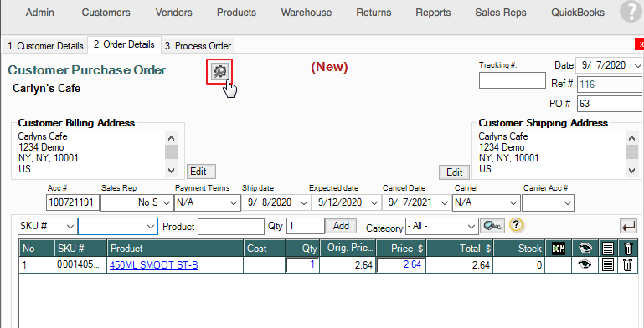The width and height of the screenshot is (644, 328).
Task: Click the order settings wrench icon
Action: coord(219,72)
